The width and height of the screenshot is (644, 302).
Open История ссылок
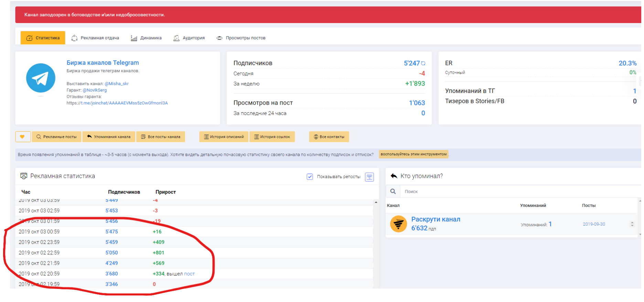click(272, 137)
